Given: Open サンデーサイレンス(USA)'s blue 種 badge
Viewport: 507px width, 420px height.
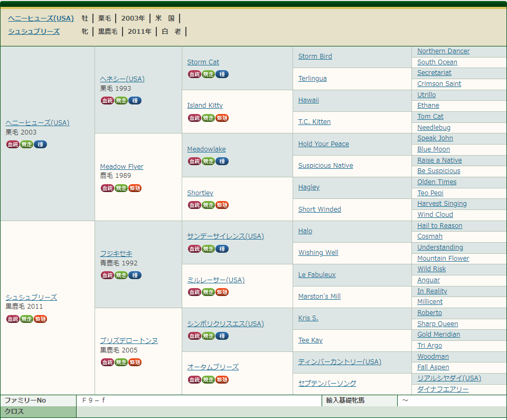Looking at the screenshot, I should [222, 249].
